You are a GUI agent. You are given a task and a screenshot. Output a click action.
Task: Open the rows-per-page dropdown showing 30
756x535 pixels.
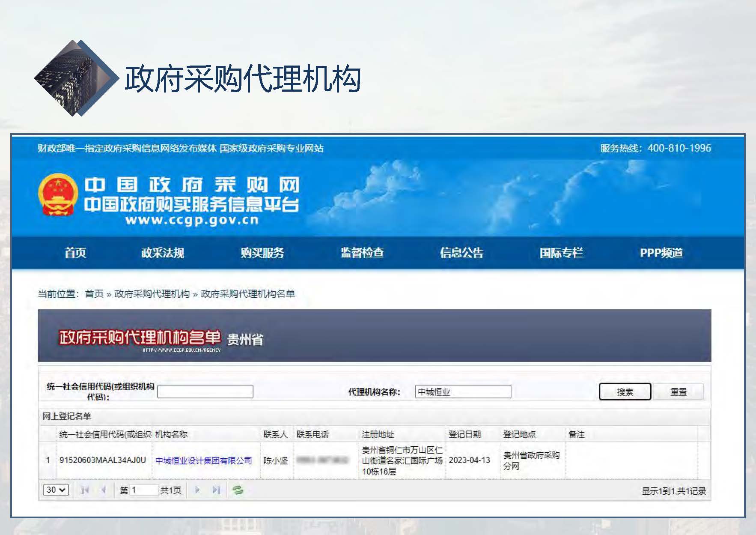(56, 490)
